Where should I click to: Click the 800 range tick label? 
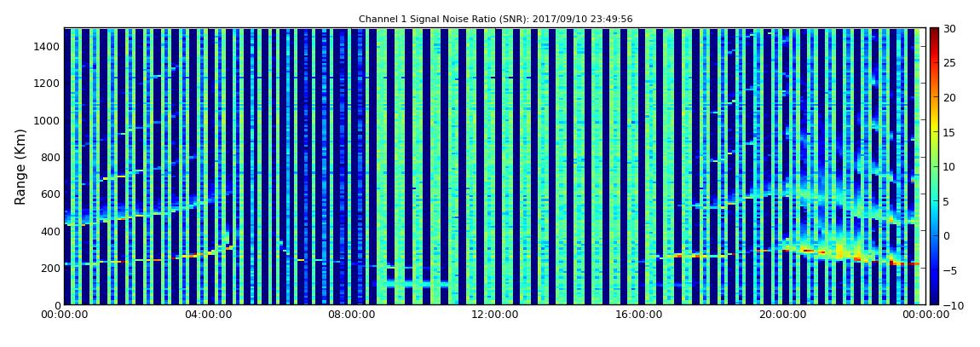(x=50, y=157)
